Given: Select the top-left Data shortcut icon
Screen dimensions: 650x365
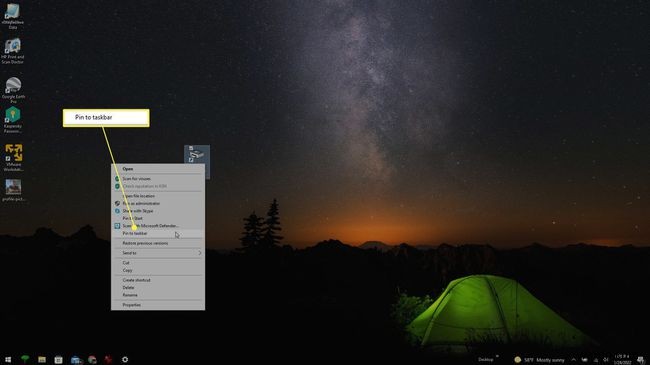Looking at the screenshot, I should (12, 16).
